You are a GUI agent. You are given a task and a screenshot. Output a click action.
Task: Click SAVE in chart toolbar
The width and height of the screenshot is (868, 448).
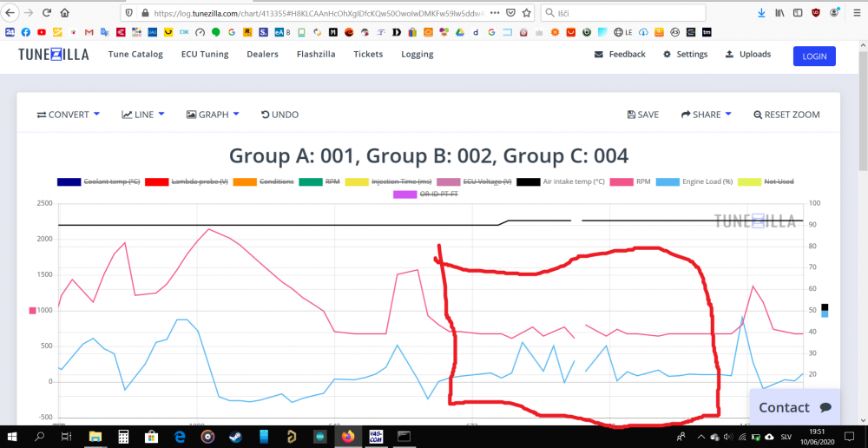click(642, 115)
